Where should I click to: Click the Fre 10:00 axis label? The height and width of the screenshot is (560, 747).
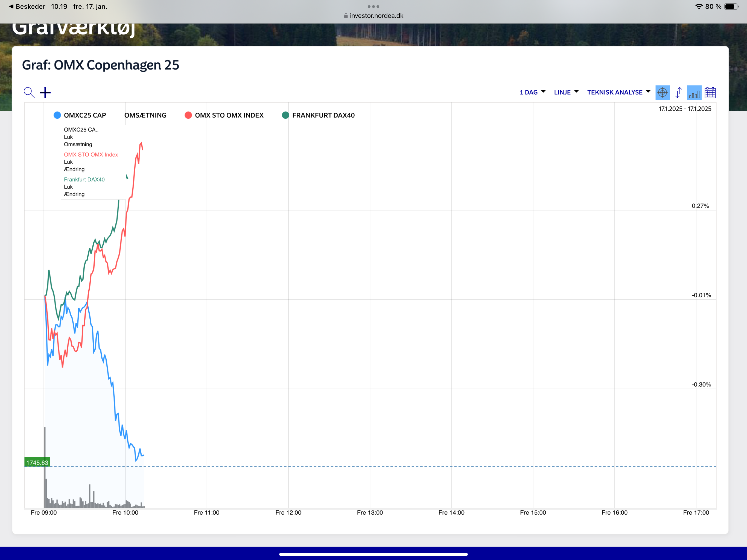125,512
